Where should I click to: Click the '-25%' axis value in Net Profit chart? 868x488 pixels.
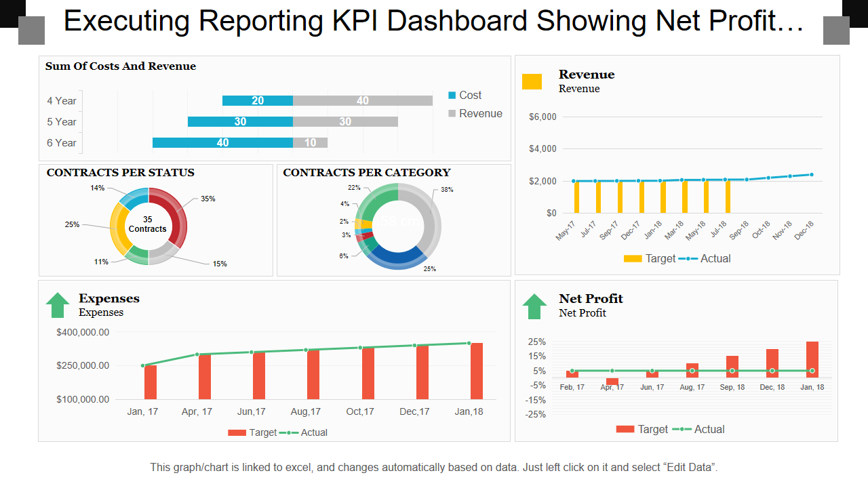(x=536, y=414)
